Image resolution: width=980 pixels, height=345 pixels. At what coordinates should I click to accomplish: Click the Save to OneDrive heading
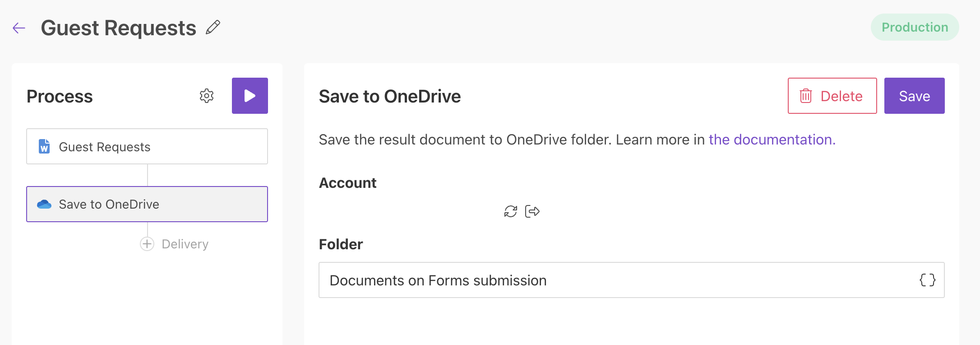(x=390, y=96)
